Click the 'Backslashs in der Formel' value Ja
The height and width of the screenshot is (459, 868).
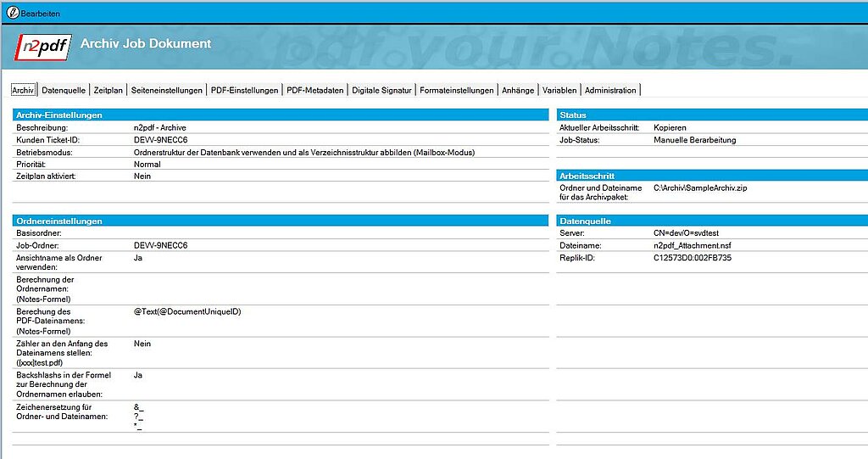point(138,375)
